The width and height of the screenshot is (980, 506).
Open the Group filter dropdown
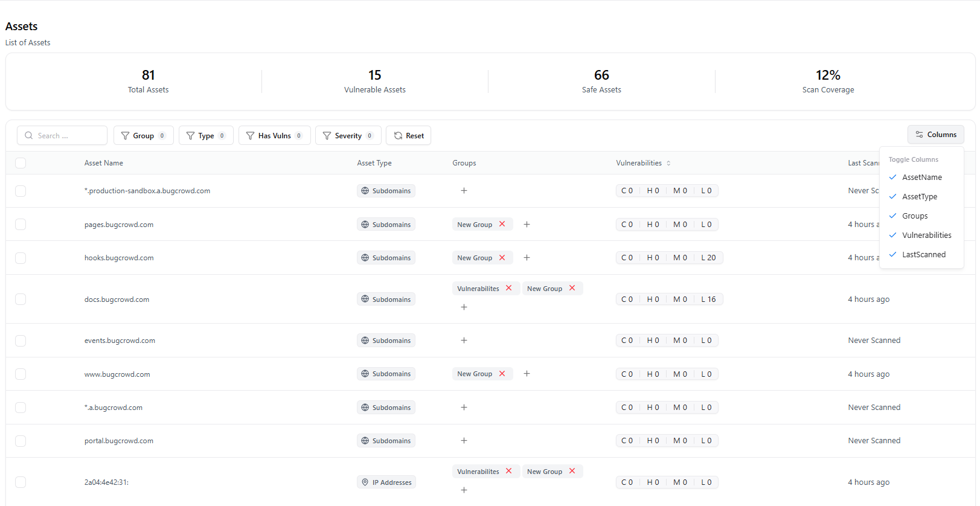click(144, 135)
